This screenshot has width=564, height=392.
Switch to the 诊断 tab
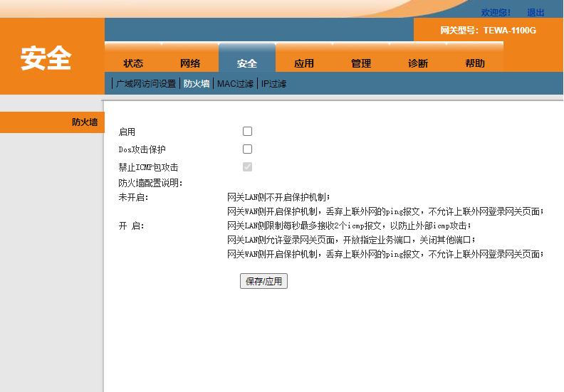click(x=418, y=63)
